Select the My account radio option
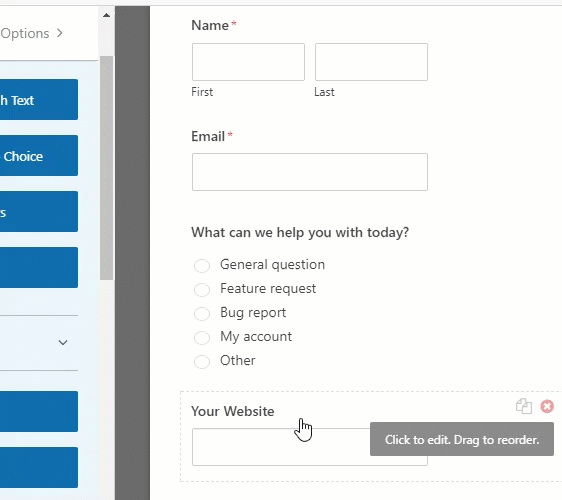 (202, 338)
